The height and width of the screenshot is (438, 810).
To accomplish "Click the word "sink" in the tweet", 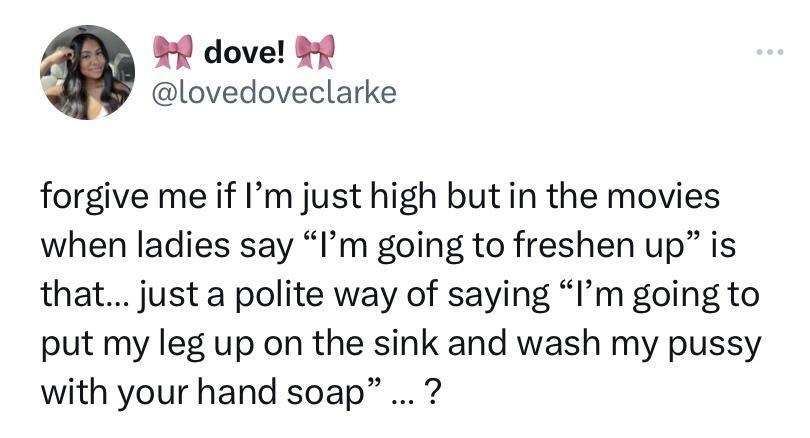I will (406, 343).
